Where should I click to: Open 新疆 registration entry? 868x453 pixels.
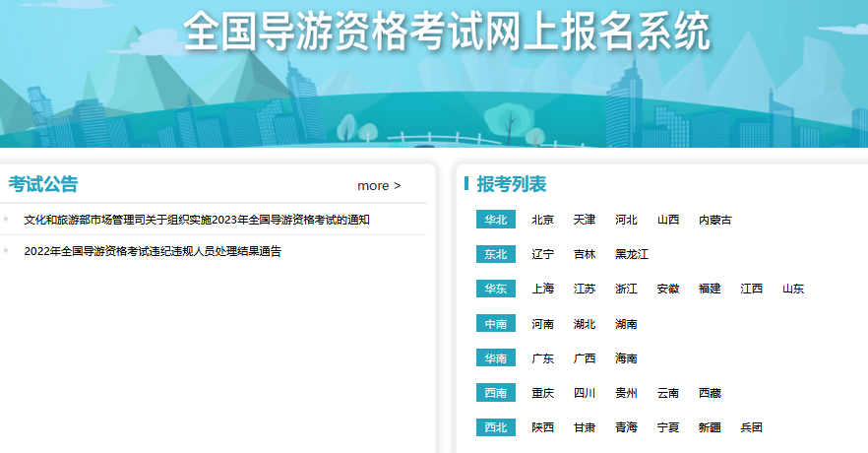pyautogui.click(x=710, y=427)
